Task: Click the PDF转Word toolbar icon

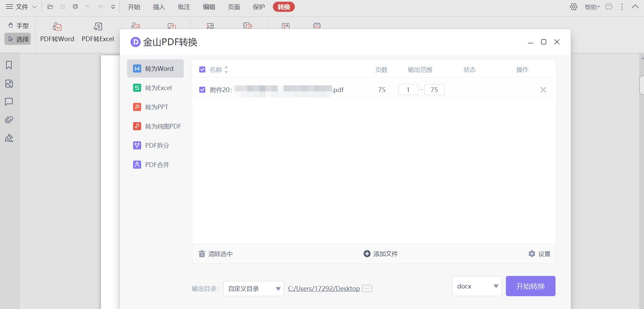Action: [57, 27]
